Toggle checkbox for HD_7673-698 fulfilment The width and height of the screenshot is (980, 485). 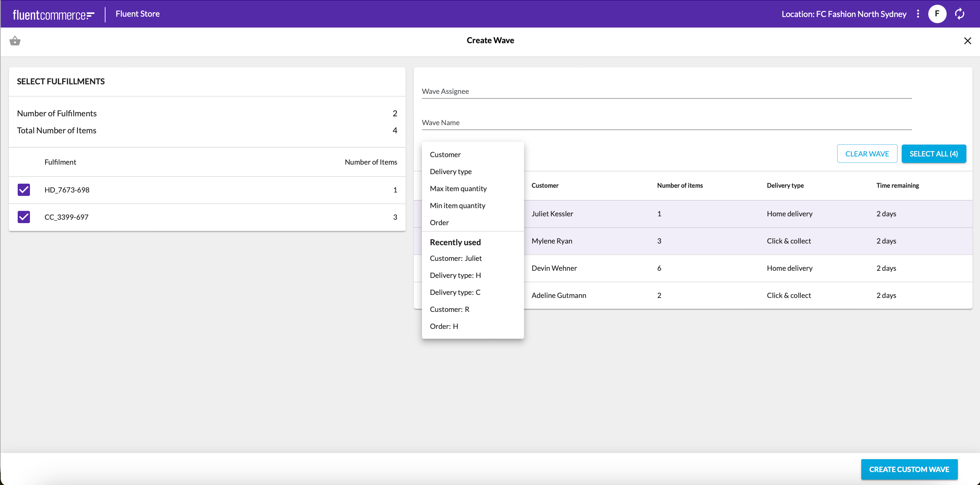point(24,189)
